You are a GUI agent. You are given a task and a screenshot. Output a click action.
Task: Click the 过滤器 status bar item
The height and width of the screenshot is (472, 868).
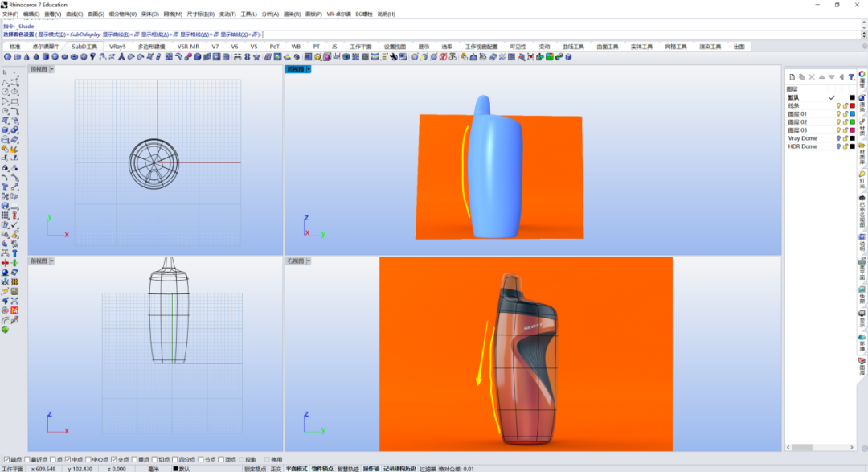click(x=428, y=469)
